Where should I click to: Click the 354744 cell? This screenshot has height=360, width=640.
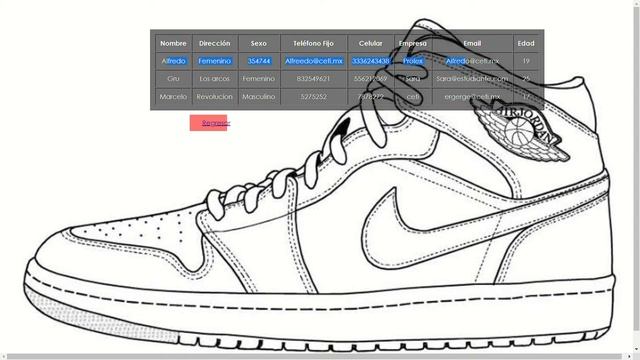coord(259,61)
